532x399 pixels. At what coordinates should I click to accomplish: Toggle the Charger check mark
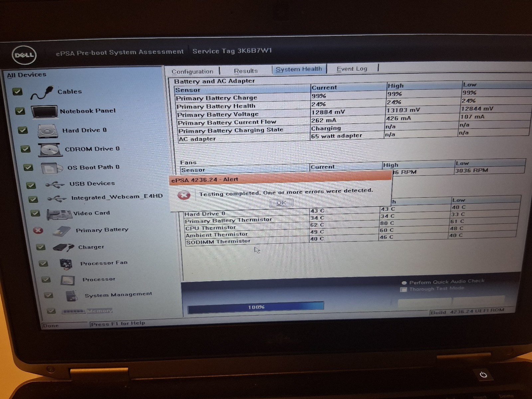41,247
